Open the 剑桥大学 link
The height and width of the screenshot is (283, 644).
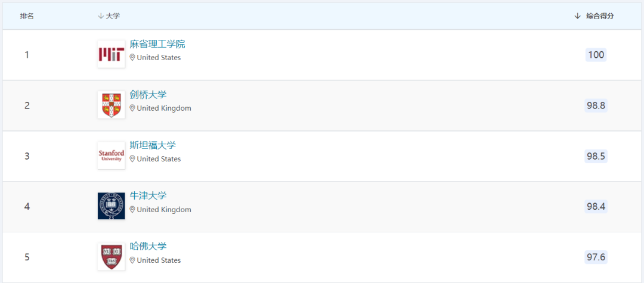[x=148, y=95]
